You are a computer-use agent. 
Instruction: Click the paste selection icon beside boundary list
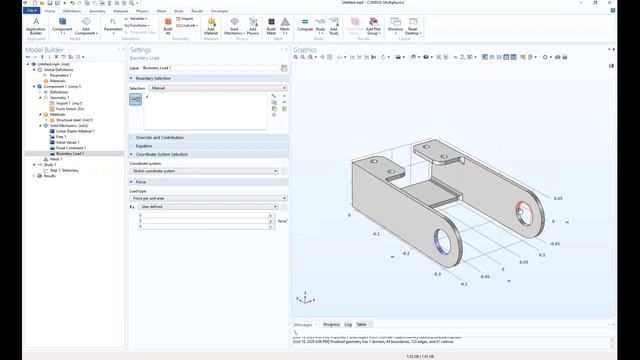tap(274, 109)
